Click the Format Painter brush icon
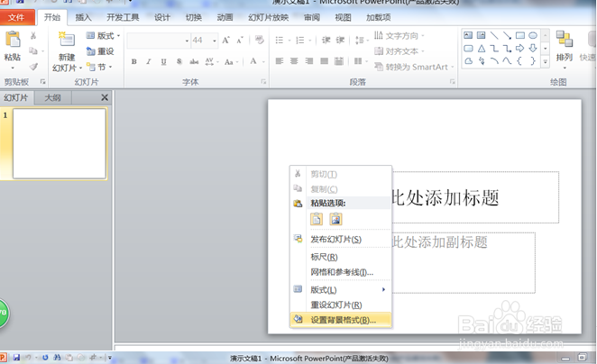Image resolution: width=597 pixels, height=364 pixels. pyautogui.click(x=33, y=67)
